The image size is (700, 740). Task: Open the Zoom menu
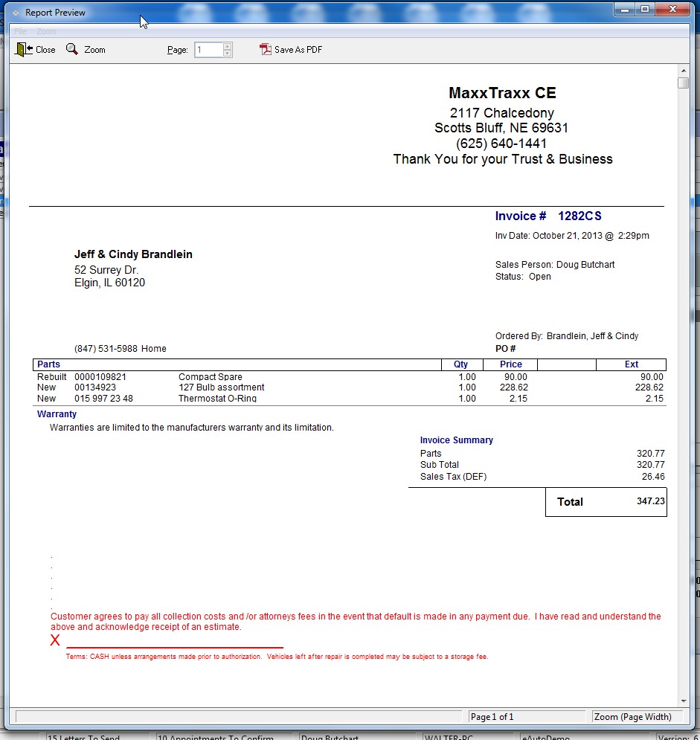(x=46, y=32)
